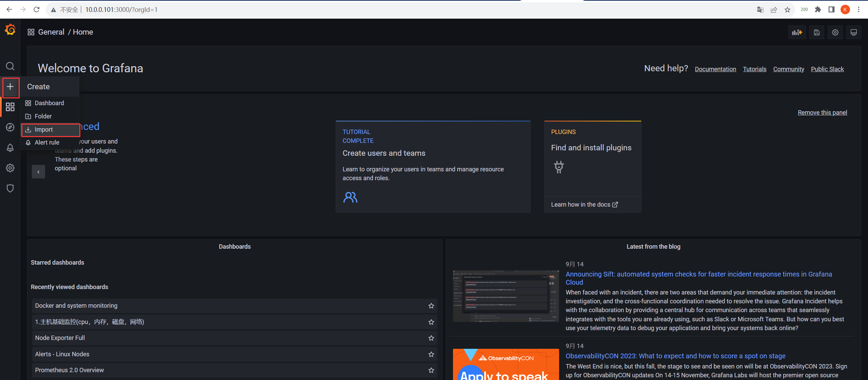Click the users icon in tutorial card

point(350,197)
